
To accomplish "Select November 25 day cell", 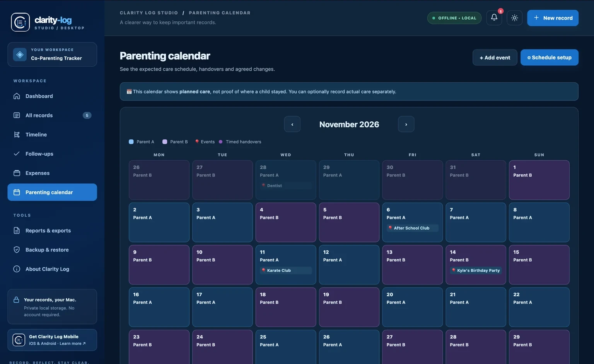I will (286, 347).
